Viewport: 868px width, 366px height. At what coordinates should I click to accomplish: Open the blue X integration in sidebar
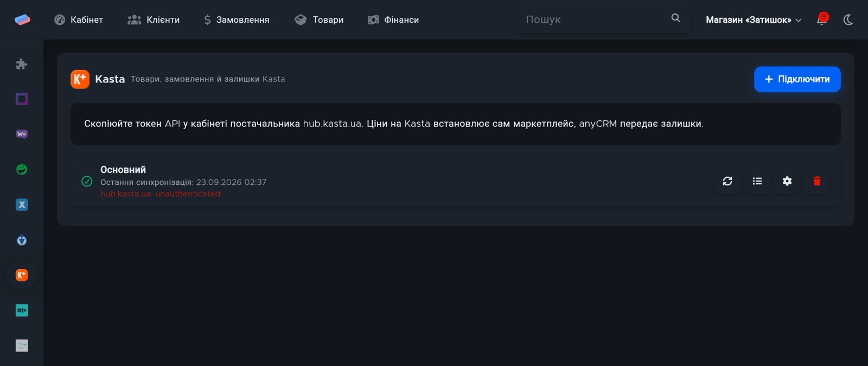pos(22,204)
